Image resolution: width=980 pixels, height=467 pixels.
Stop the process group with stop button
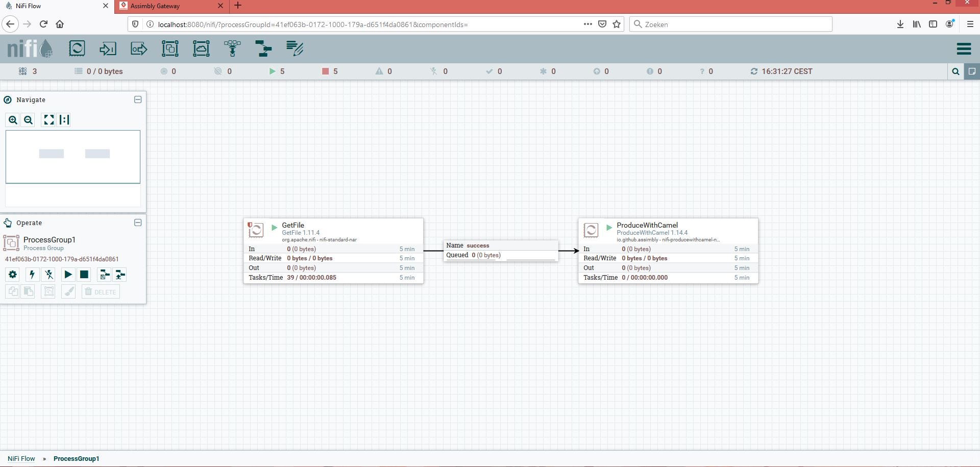pyautogui.click(x=84, y=275)
